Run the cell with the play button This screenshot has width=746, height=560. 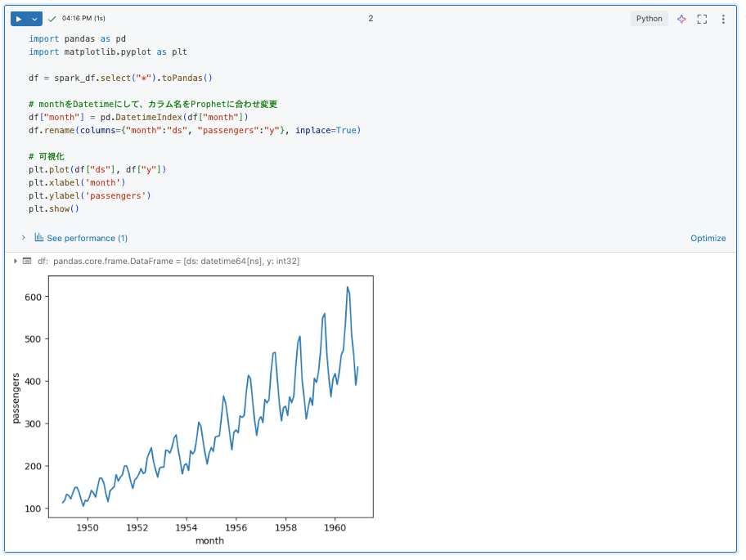coord(19,19)
